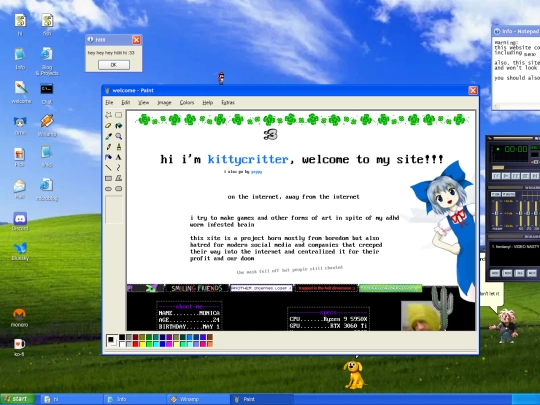The image size is (540, 405).
Task: Open the Info notepad icon beside Blog & Projects
Action: tap(20, 59)
